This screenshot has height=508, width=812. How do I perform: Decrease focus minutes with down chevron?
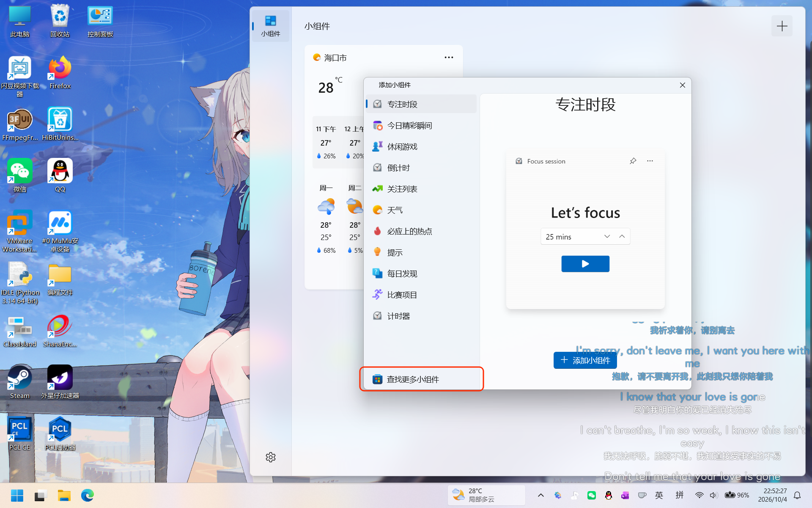tap(607, 236)
